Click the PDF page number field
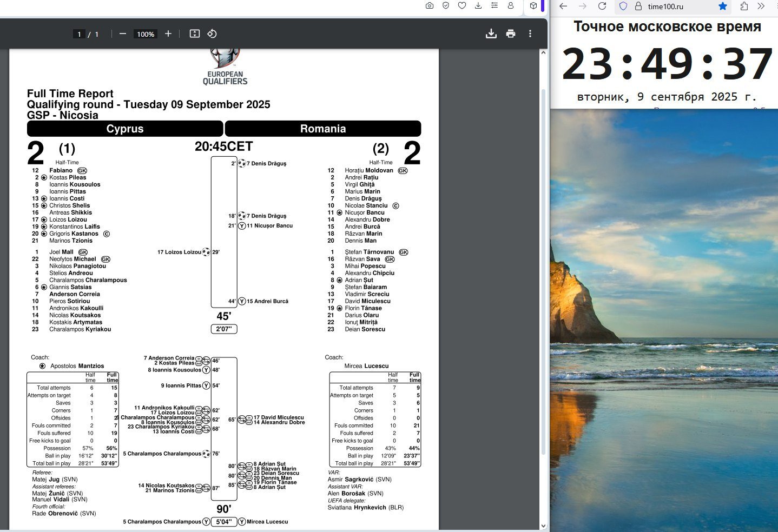 pyautogui.click(x=79, y=34)
